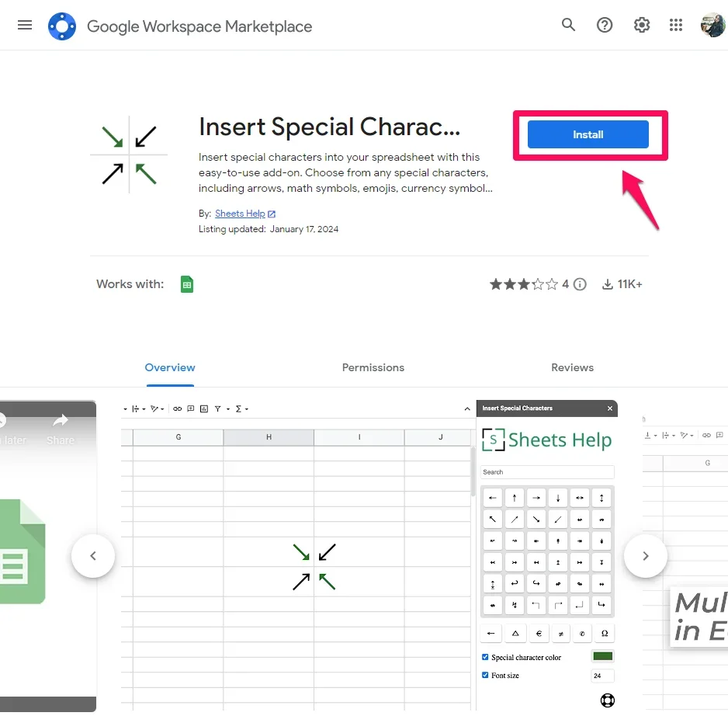Image resolution: width=728 pixels, height=716 pixels.
Task: Switch to the Overview tab
Action: click(x=170, y=367)
